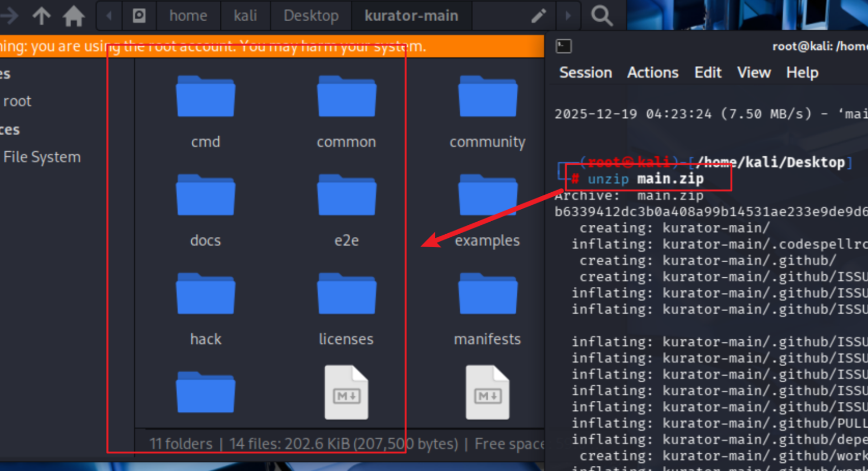
Task: Select the 'kurator-main' path segment
Action: (411, 16)
